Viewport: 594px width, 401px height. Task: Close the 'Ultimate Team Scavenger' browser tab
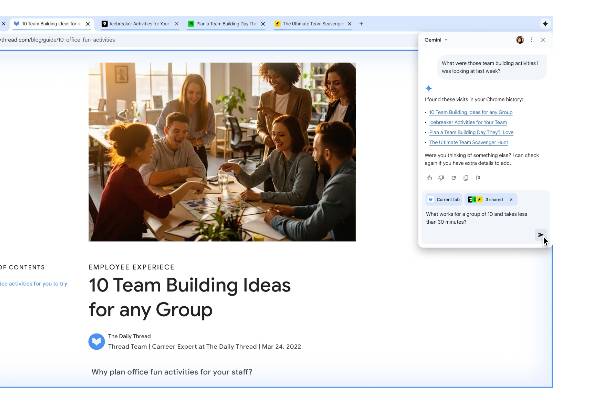pyautogui.click(x=349, y=23)
